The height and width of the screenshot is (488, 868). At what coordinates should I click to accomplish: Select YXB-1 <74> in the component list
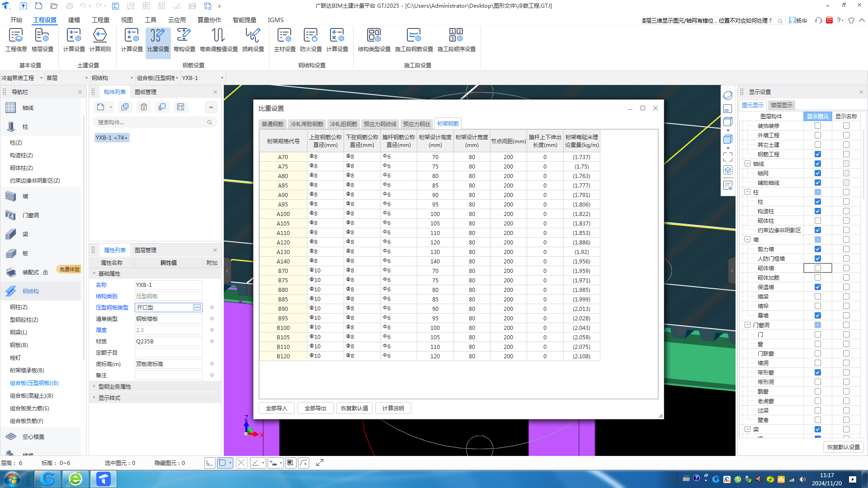click(112, 137)
